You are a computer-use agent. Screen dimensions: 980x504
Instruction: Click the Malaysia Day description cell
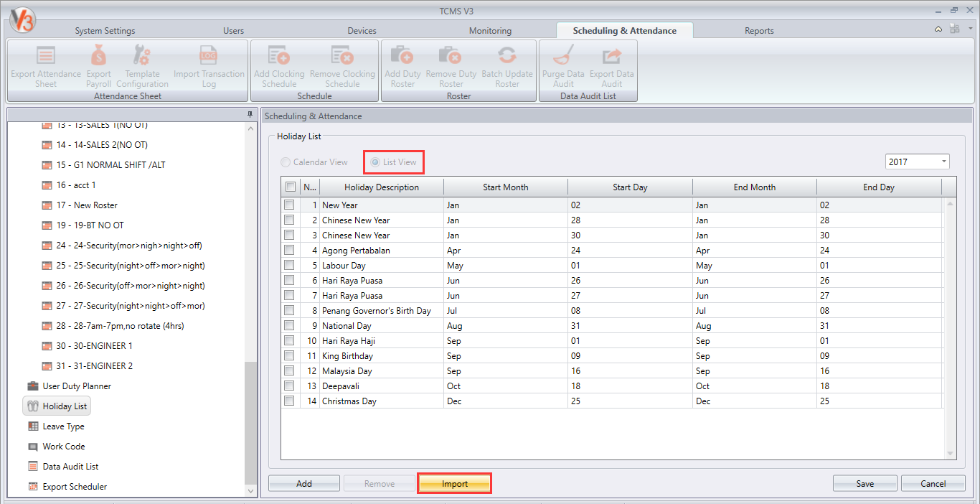click(x=382, y=371)
